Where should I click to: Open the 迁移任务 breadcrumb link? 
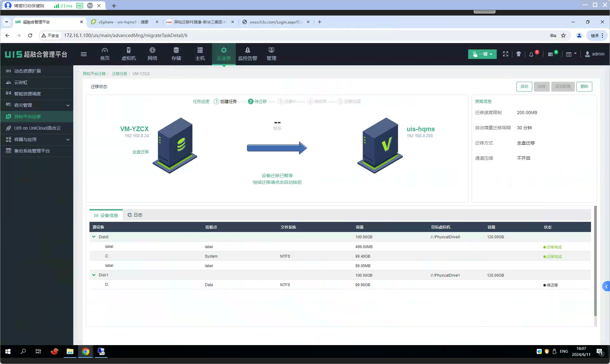click(x=119, y=74)
